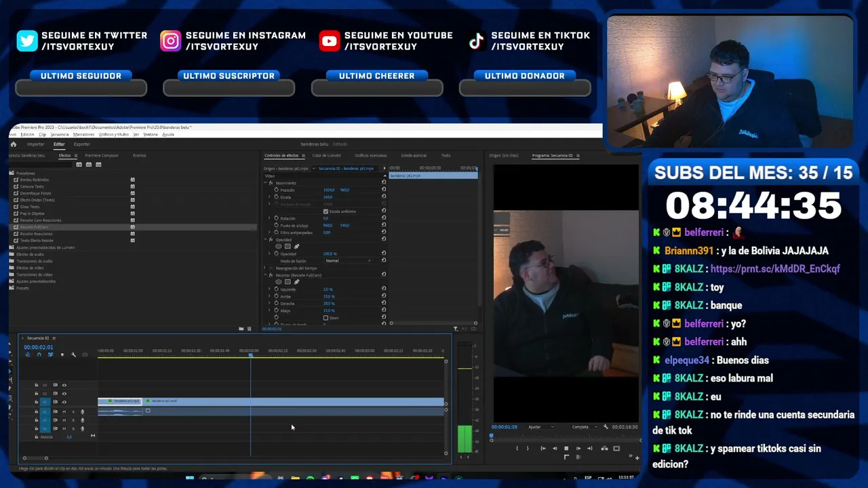The width and height of the screenshot is (868, 488).
Task: Select the Bordes Redondos preset
Action: [35, 180]
